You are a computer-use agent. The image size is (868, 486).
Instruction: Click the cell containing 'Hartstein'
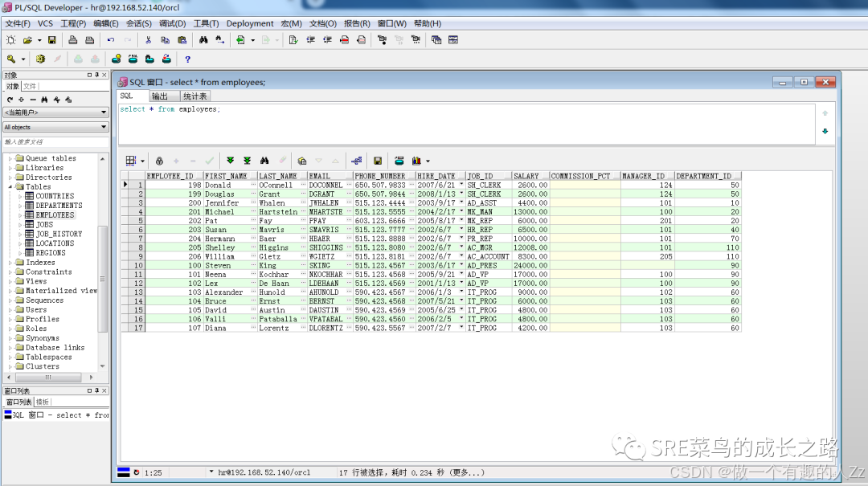pyautogui.click(x=281, y=212)
